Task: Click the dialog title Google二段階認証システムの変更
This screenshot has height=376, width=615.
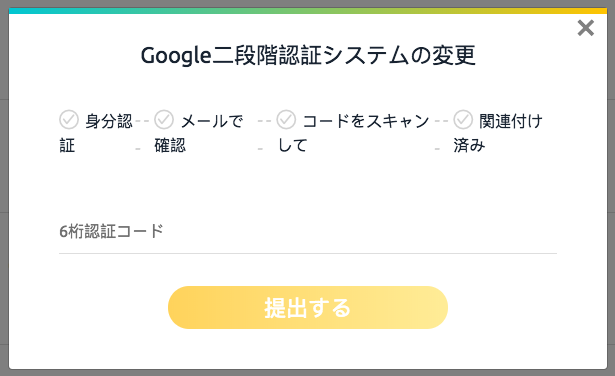Action: click(308, 55)
